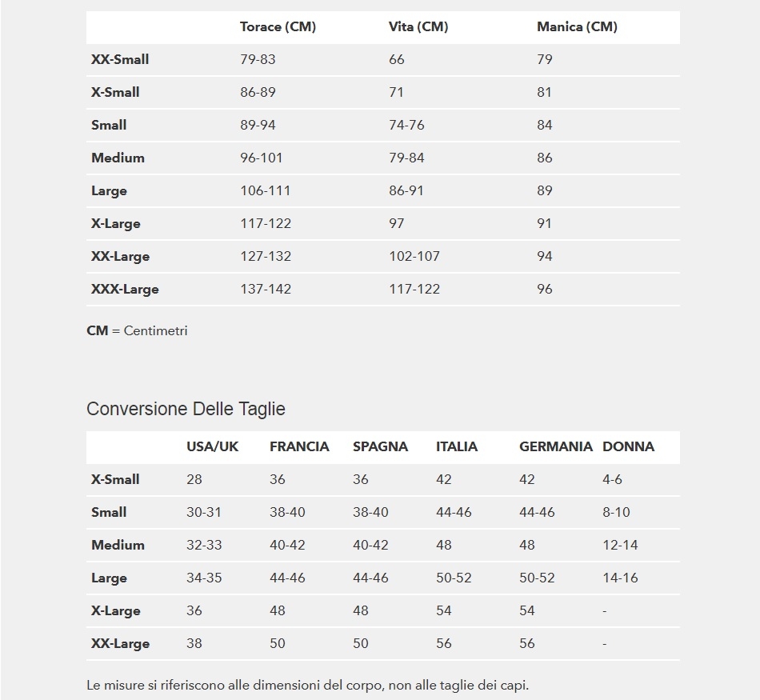The image size is (760, 700).
Task: Click the USA/UK value 32-33
Action: point(204,546)
